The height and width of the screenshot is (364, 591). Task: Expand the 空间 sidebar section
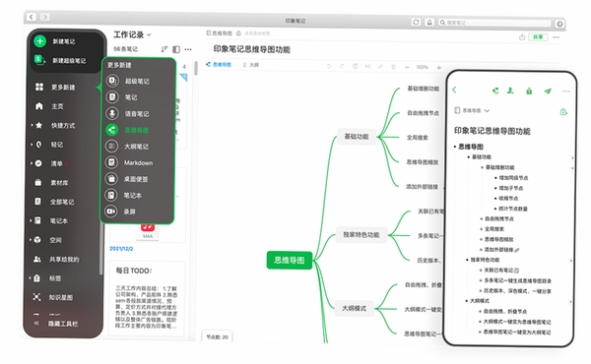[31, 240]
